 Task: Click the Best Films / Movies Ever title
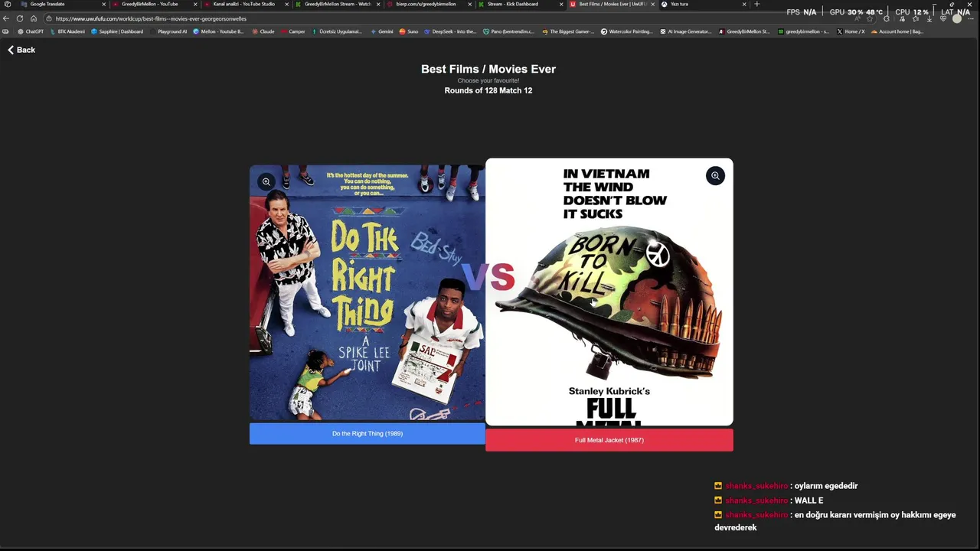tap(488, 69)
